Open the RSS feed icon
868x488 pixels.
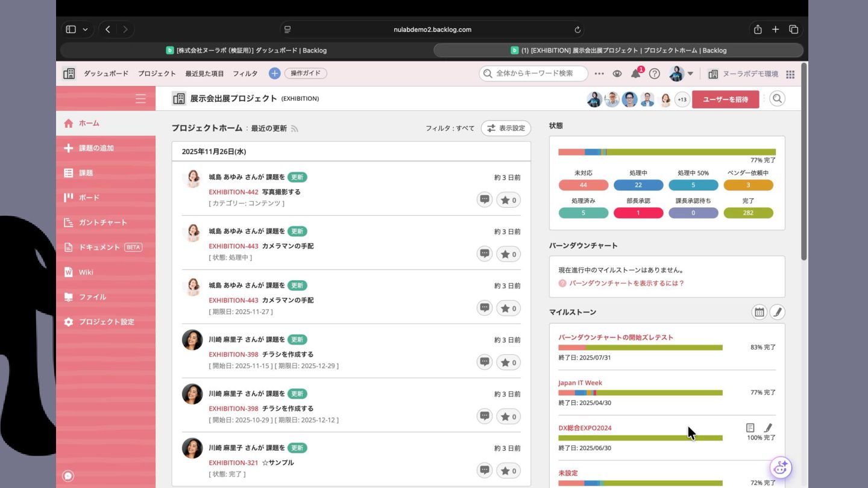pyautogui.click(x=295, y=128)
